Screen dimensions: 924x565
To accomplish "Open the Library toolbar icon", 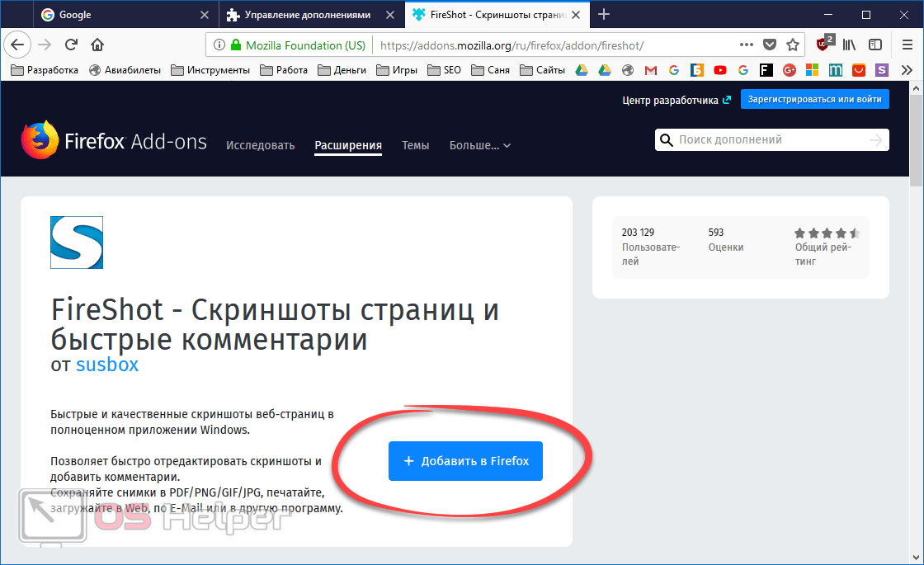I will point(849,45).
